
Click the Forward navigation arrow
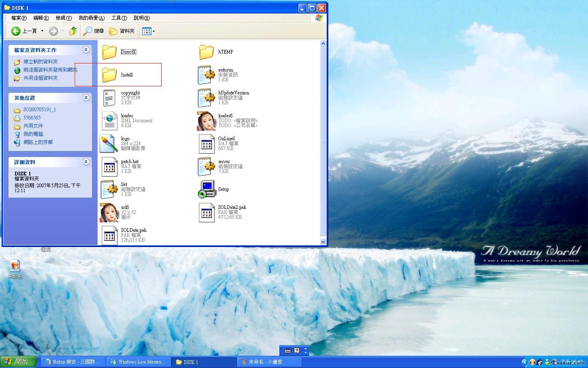[53, 31]
